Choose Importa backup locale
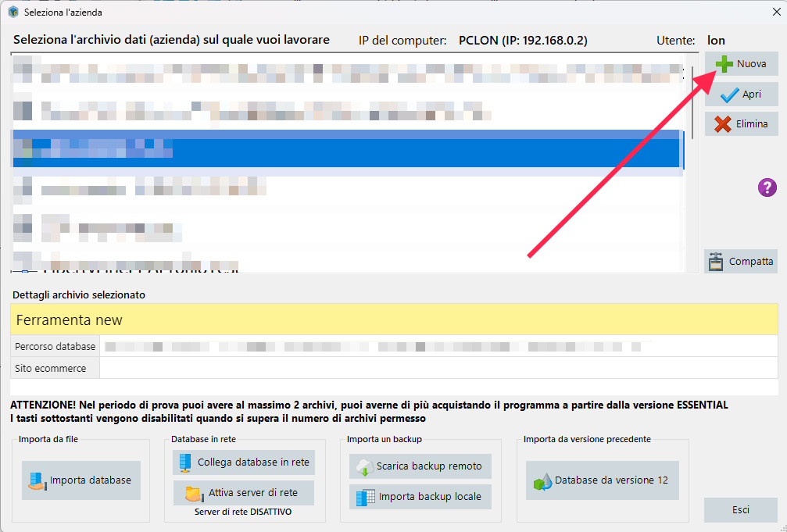The width and height of the screenshot is (787, 532). [420, 496]
